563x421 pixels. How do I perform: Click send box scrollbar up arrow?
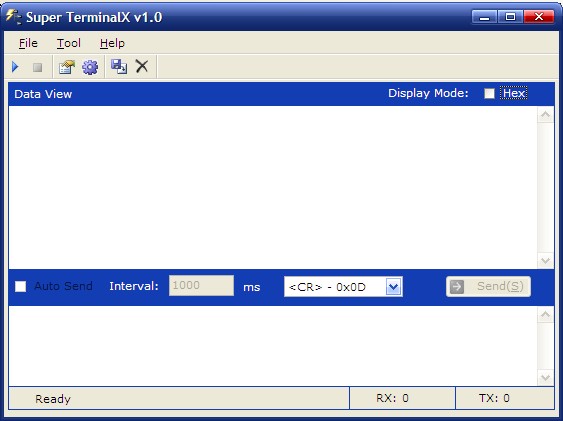click(x=545, y=315)
